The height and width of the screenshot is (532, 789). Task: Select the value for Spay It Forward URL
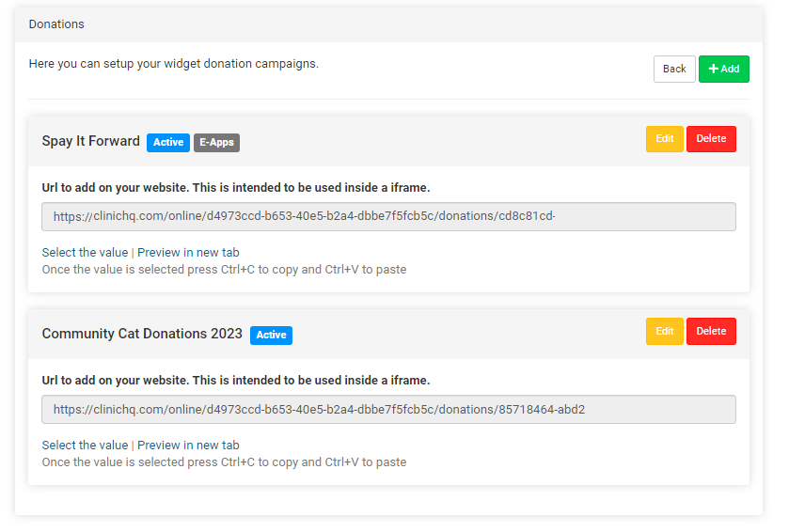pyautogui.click(x=85, y=252)
